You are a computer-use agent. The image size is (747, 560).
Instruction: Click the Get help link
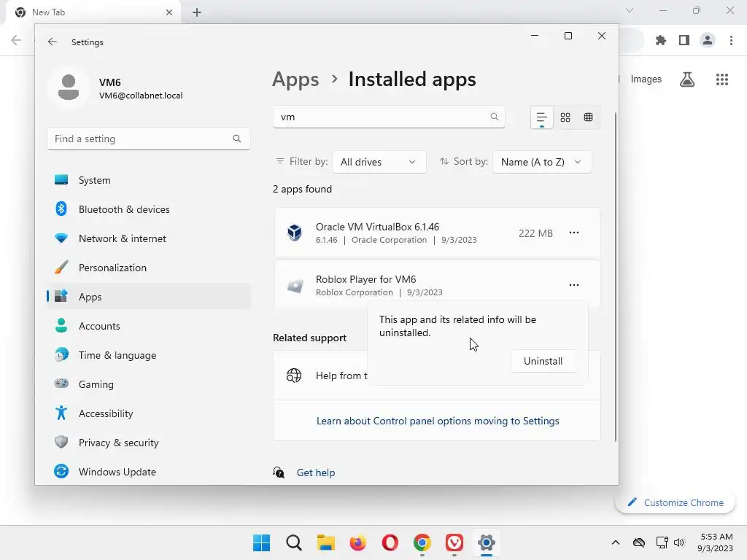[315, 472]
